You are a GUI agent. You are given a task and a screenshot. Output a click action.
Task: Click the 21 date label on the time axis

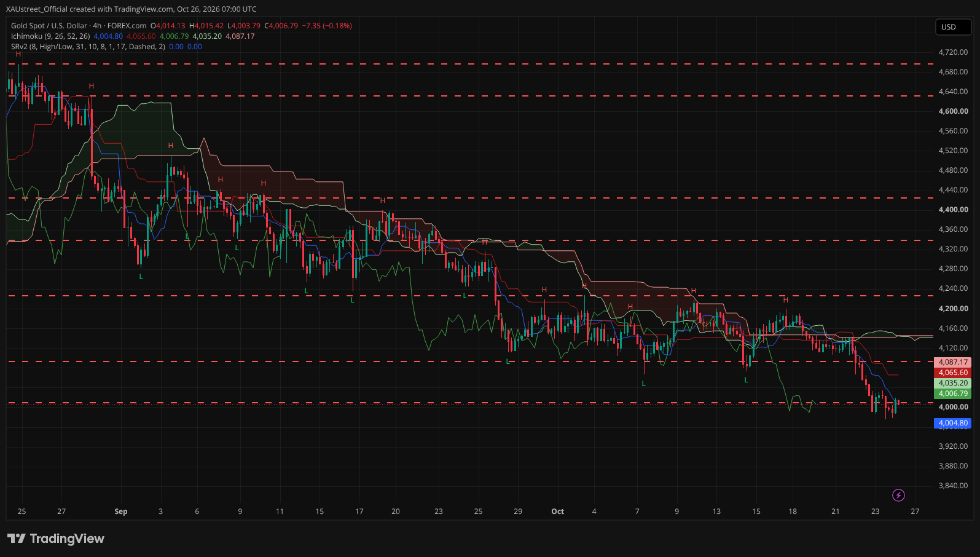pyautogui.click(x=836, y=512)
